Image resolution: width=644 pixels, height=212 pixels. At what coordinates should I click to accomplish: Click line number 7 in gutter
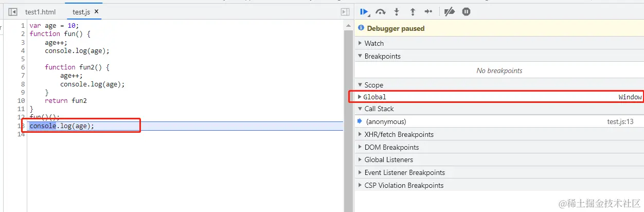pos(23,76)
